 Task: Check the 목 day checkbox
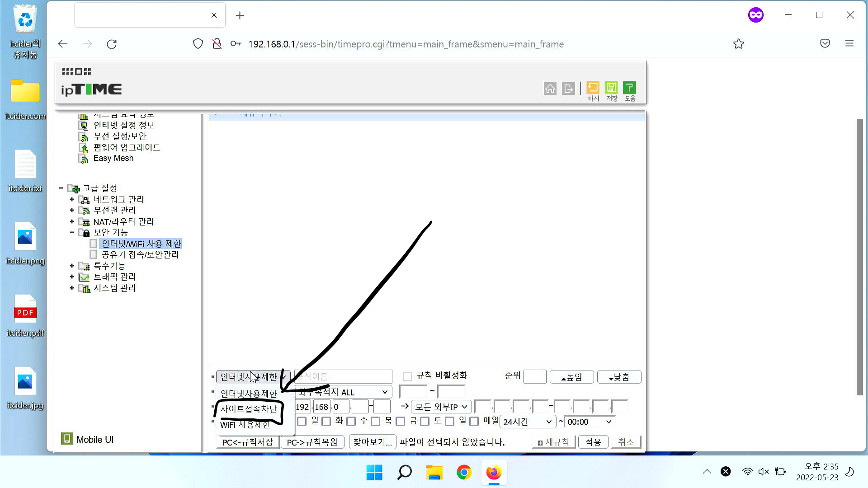point(375,421)
